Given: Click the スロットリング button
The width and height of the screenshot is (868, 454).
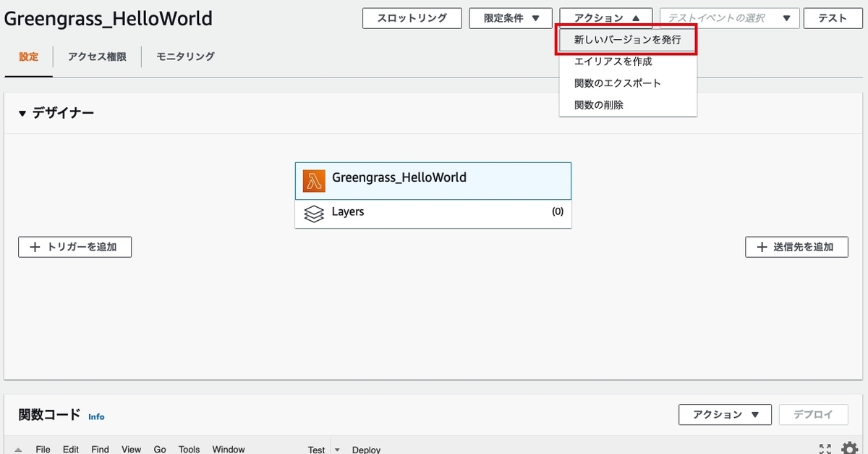Looking at the screenshot, I should pos(412,18).
